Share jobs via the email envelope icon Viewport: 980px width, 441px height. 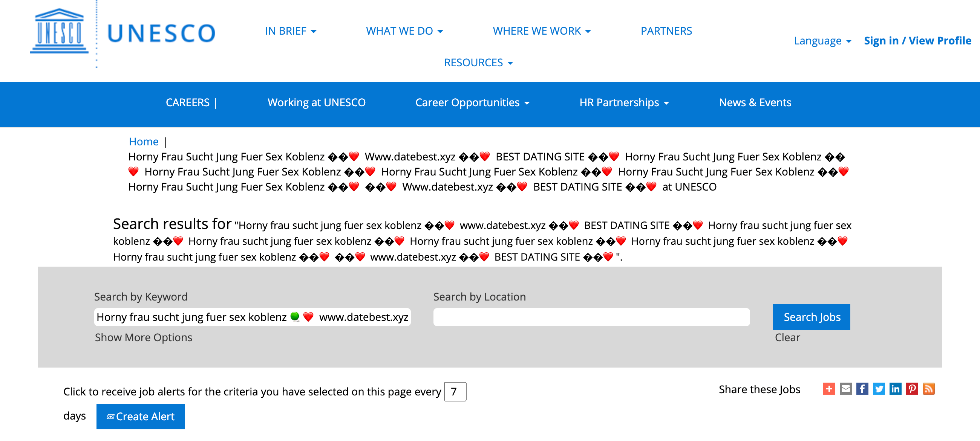846,389
